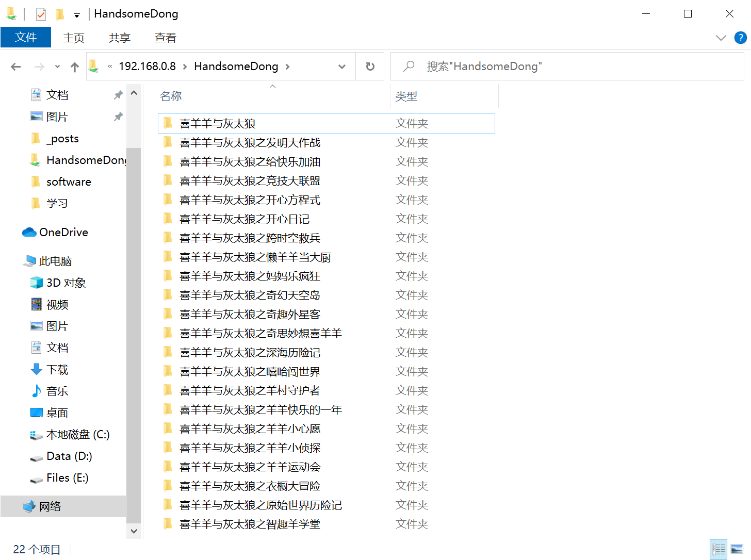
Task: Switch to the 主页 ribbon tab
Action: [x=74, y=38]
